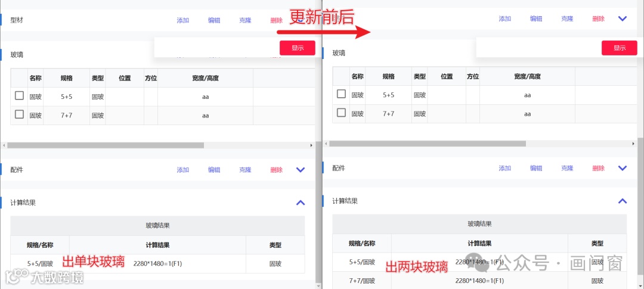Click the 玻璃结果 table heading in right pane
The image size is (644, 289).
(x=479, y=223)
